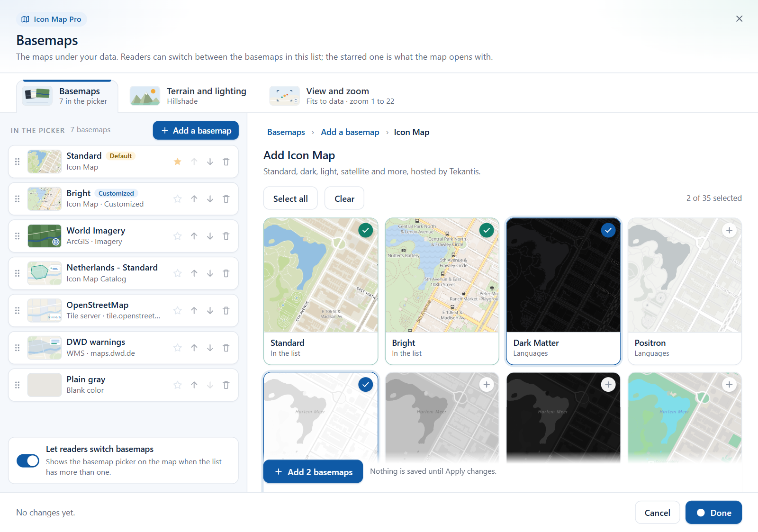Delete the Netherlands - Standard basemap

[x=226, y=273]
